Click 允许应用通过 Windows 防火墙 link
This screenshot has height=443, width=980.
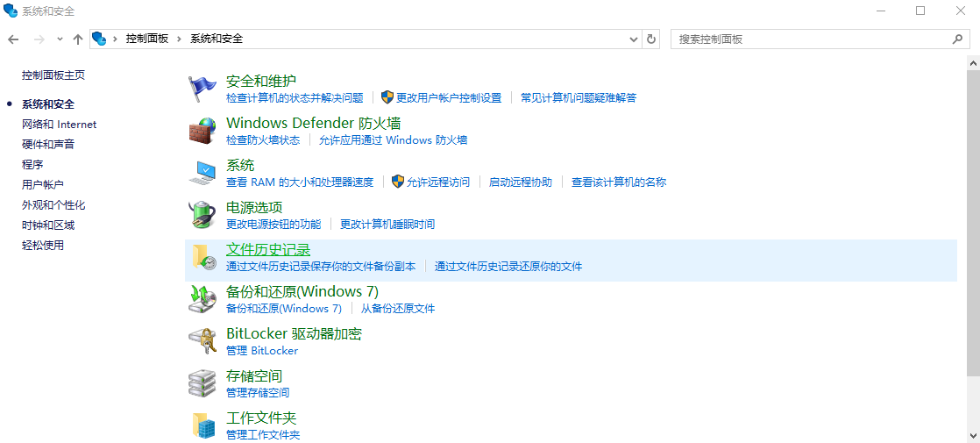point(393,139)
